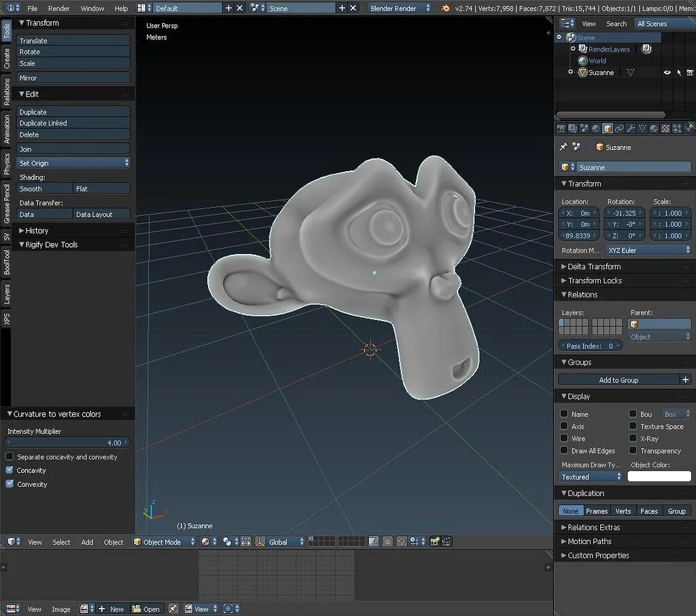Image resolution: width=696 pixels, height=616 pixels.
Task: Click the Smooth shading button
Action: click(44, 189)
